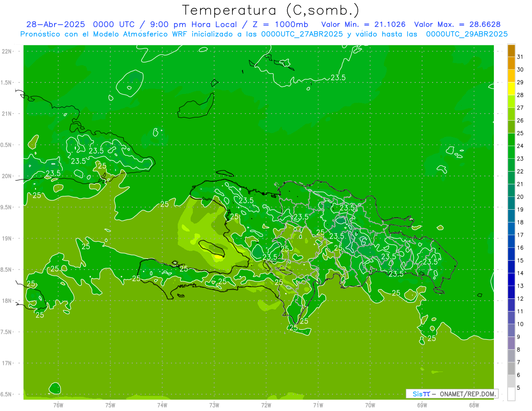The height and width of the screenshot is (411, 532).
Task: Pick the olive-green colorbar segment between 25 and 26
Action: [511, 127]
